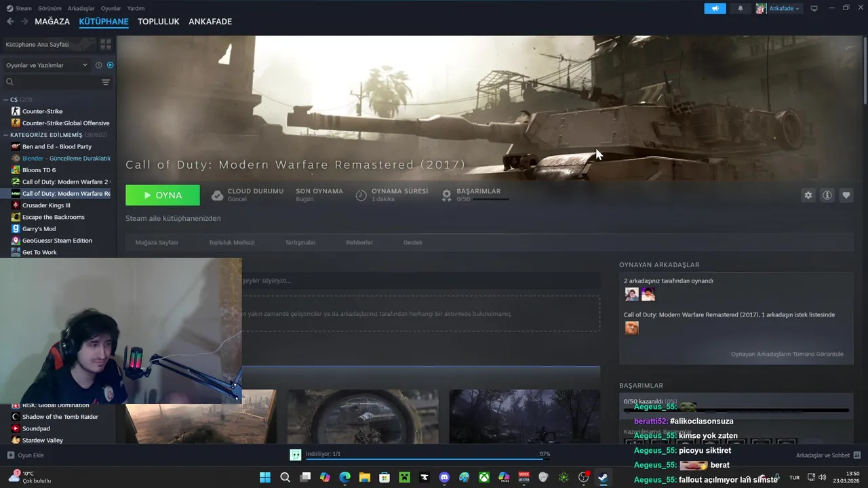This screenshot has width=868, height=488.
Task: Open the Mağaza Sayfası link
Action: pos(157,242)
